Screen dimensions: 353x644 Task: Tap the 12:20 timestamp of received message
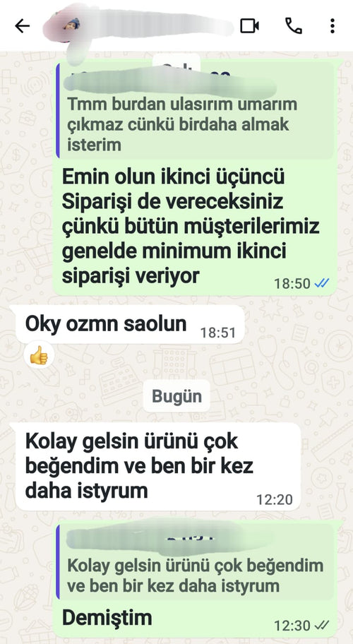click(x=275, y=499)
